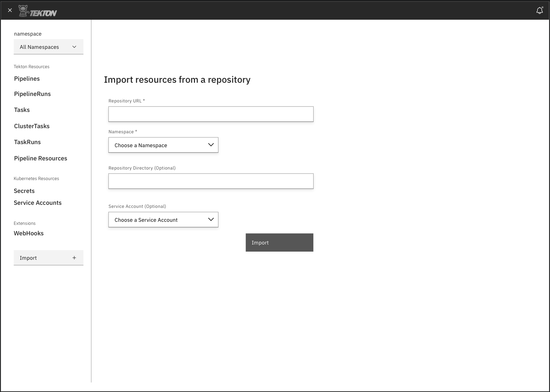Click the Import button to submit the form
The height and width of the screenshot is (392, 550).
[279, 242]
